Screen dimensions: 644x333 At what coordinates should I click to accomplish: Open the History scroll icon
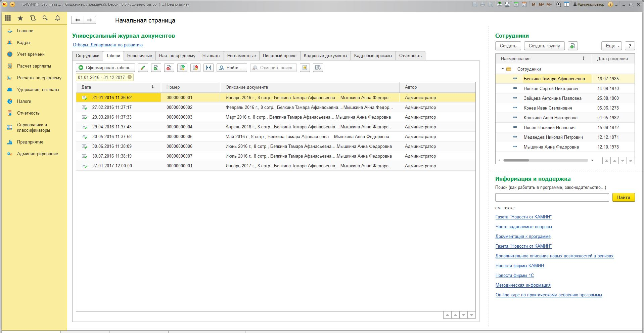[33, 18]
